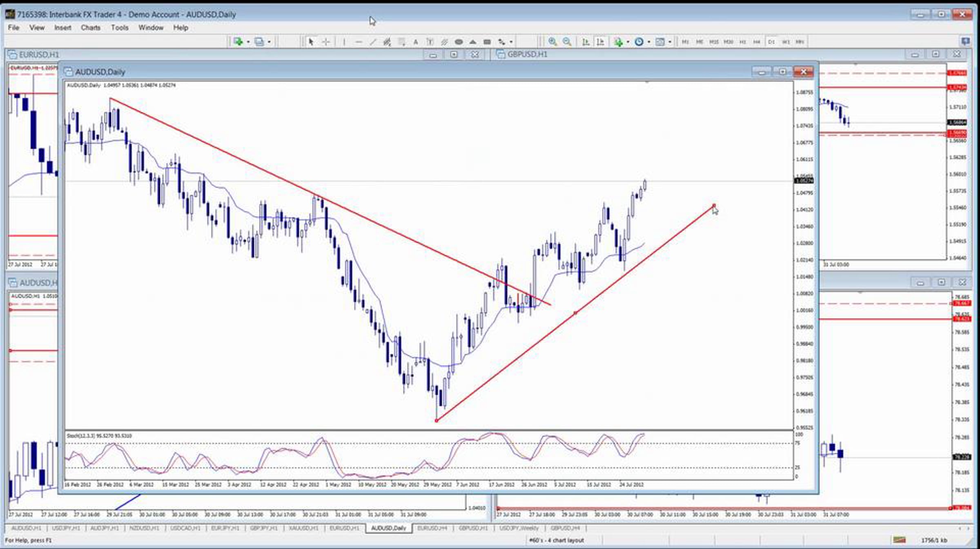The image size is (980, 549).
Task: Click the New Chart toolbar icon
Action: click(238, 42)
